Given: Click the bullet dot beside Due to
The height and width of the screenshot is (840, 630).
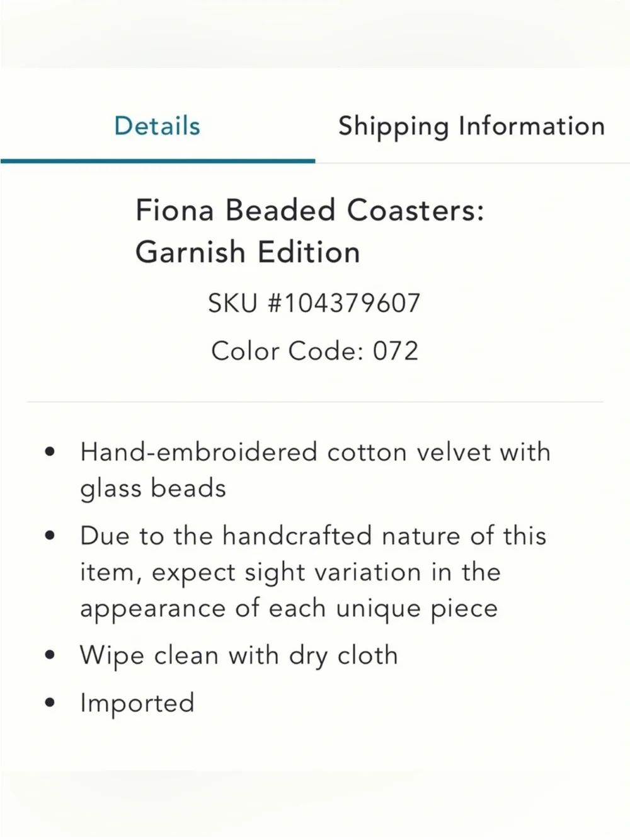Looking at the screenshot, I should [x=50, y=536].
